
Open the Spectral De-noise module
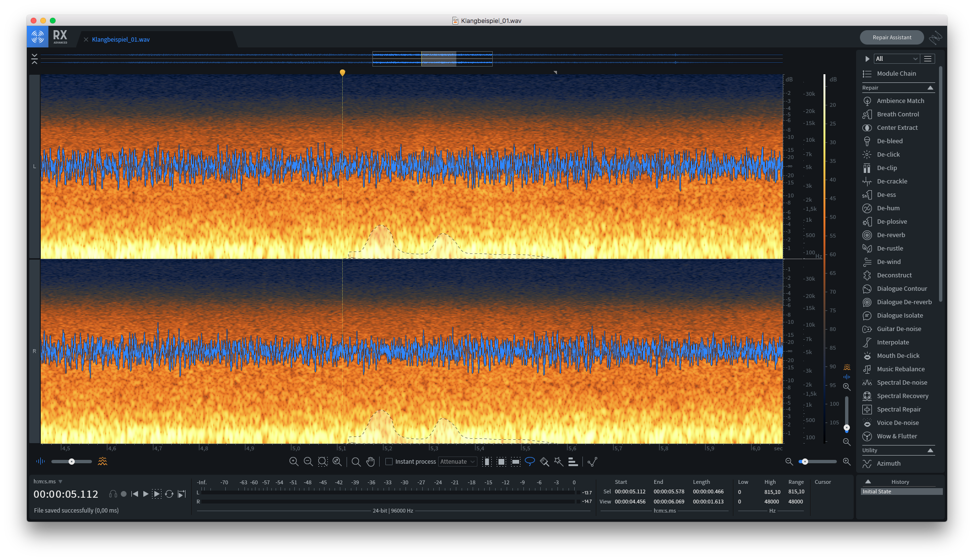pos(902,382)
